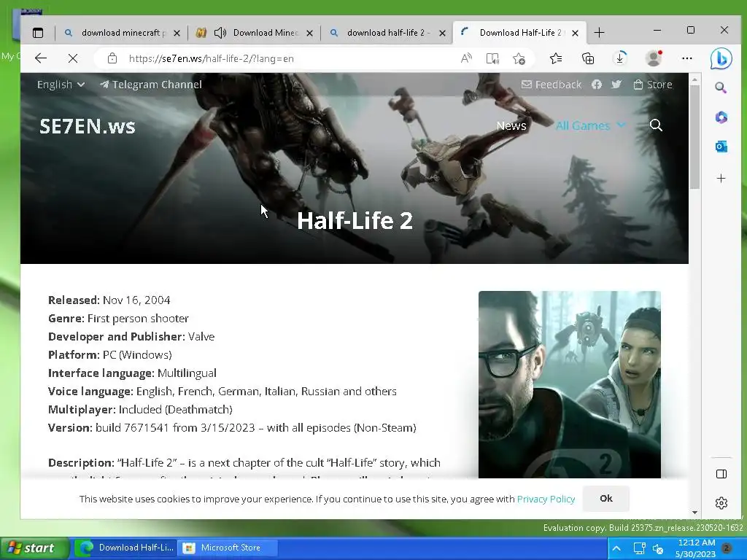This screenshot has height=560, width=747.
Task: Open the network tray icon
Action: click(x=639, y=548)
